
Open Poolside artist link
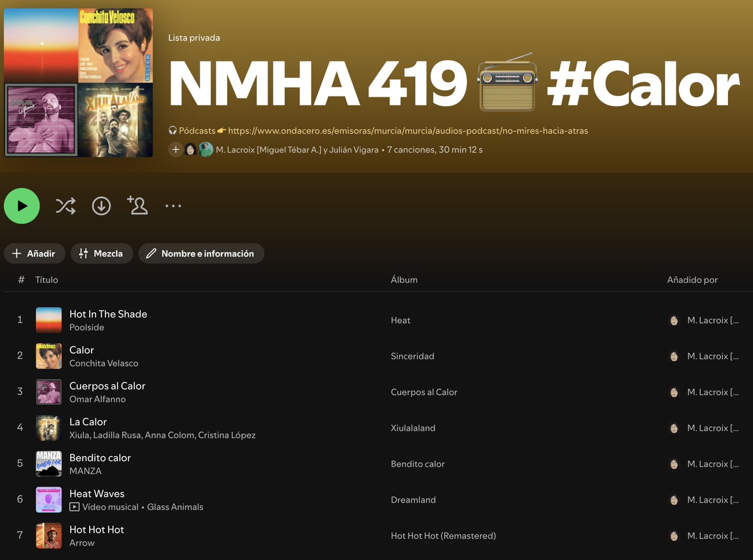[x=87, y=327]
